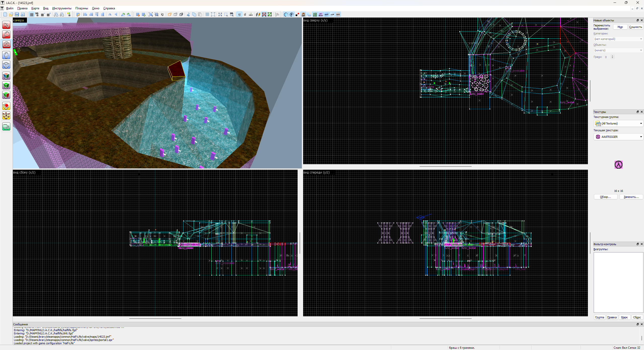This screenshot has height=350, width=644.
Task: Activate the Vertex manipulation tool
Action: click(6, 116)
